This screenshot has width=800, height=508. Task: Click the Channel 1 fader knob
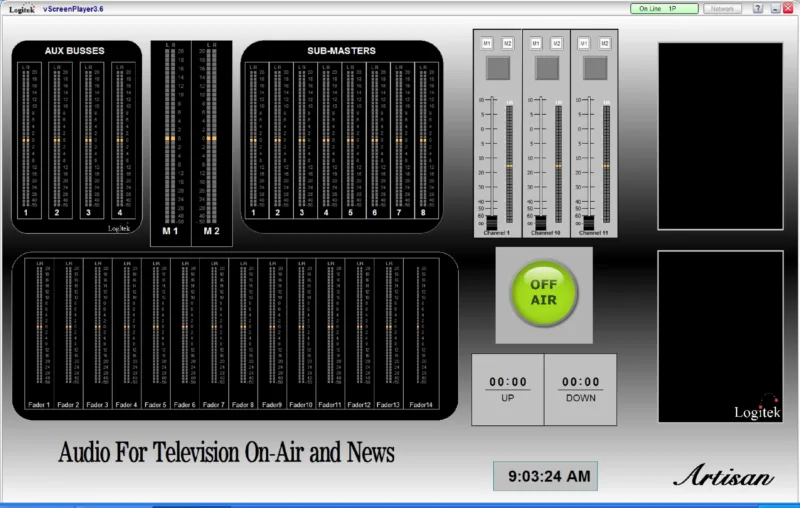pyautogui.click(x=491, y=223)
